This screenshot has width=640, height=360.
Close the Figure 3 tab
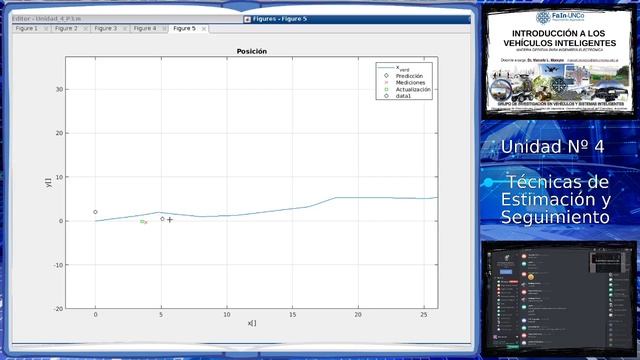(125, 29)
